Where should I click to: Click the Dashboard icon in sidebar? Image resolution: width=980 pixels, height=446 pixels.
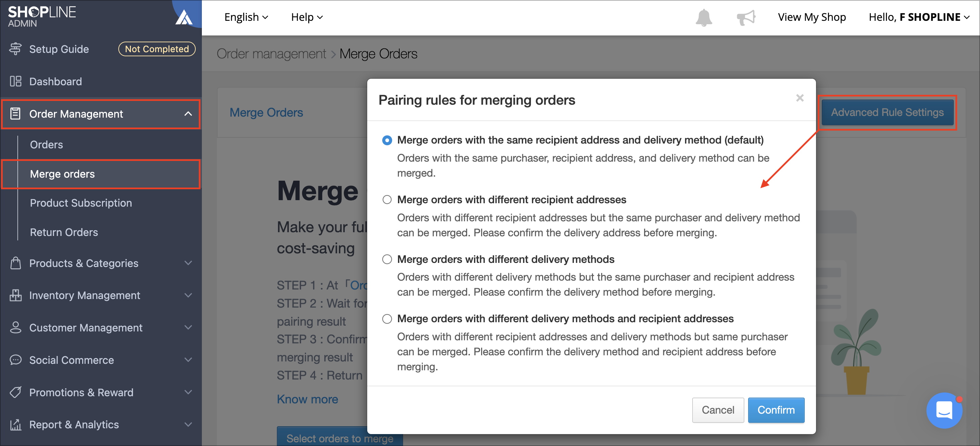(x=16, y=81)
